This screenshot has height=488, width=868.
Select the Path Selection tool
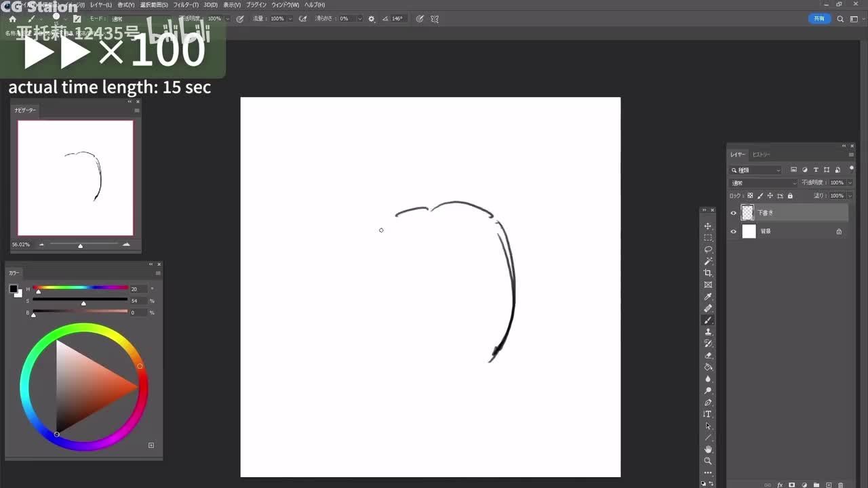[708, 426]
